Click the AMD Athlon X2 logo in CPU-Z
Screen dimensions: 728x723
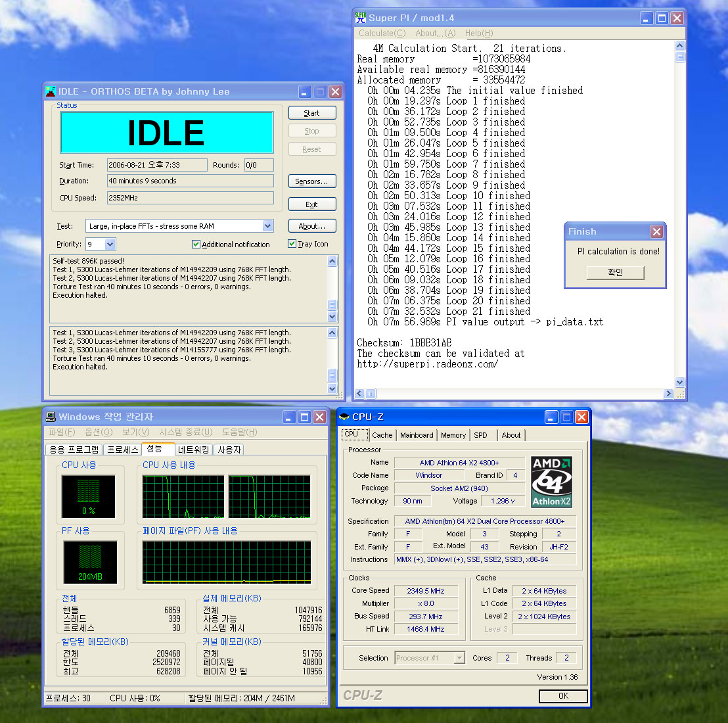551,482
